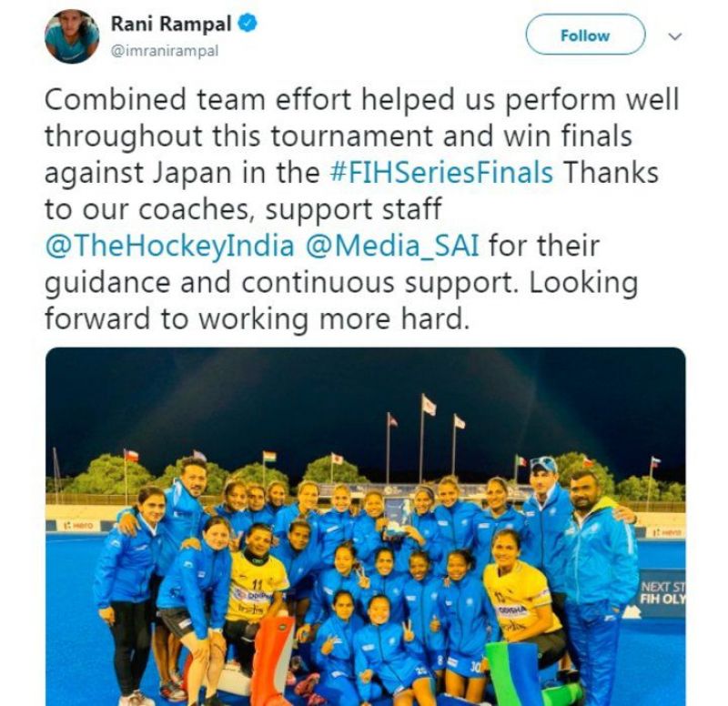This screenshot has width=728, height=706.
Task: Click the Indian tricolor flag in the photo
Action: 268,457
